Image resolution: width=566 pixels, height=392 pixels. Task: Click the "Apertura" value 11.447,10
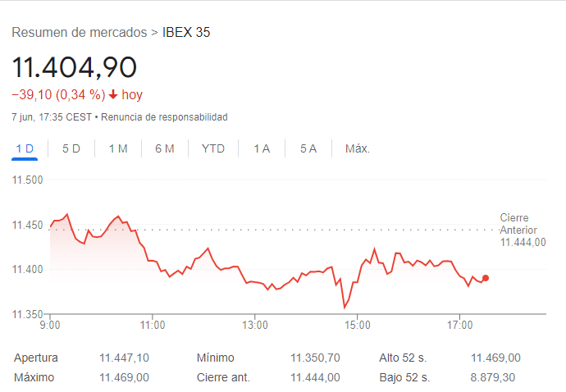point(124,358)
